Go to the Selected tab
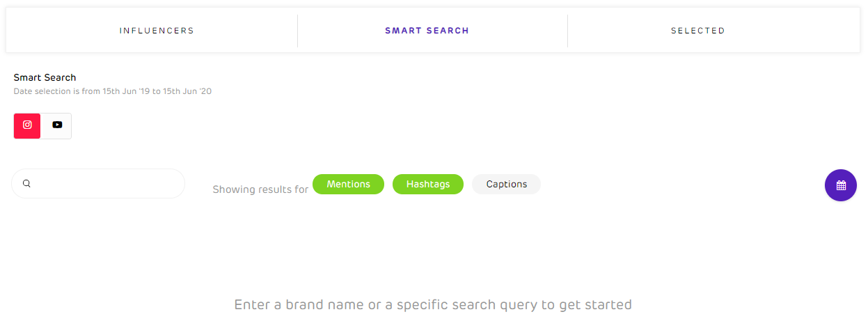Viewport: 868px width, 335px height. (x=697, y=31)
